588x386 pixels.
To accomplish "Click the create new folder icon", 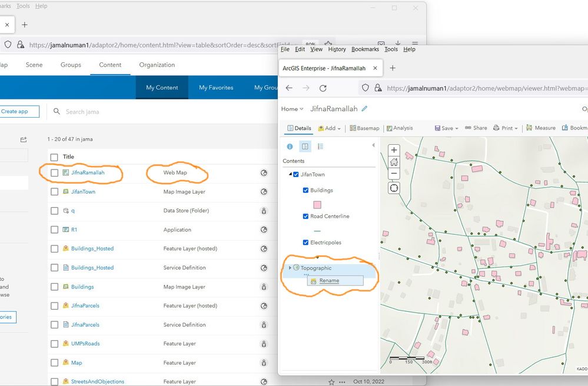I will (x=24, y=139).
